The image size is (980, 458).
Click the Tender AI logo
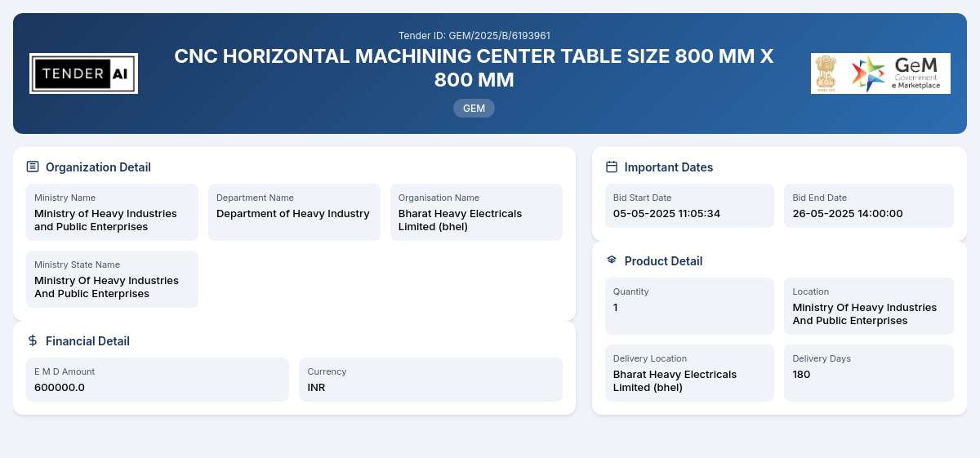tap(83, 73)
